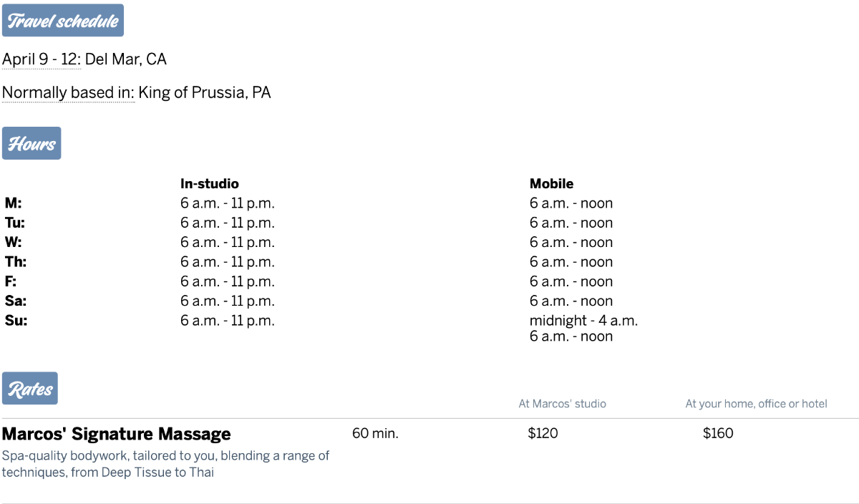Click the dotted-underlined 'April 9 - 12' dates

[x=41, y=59]
